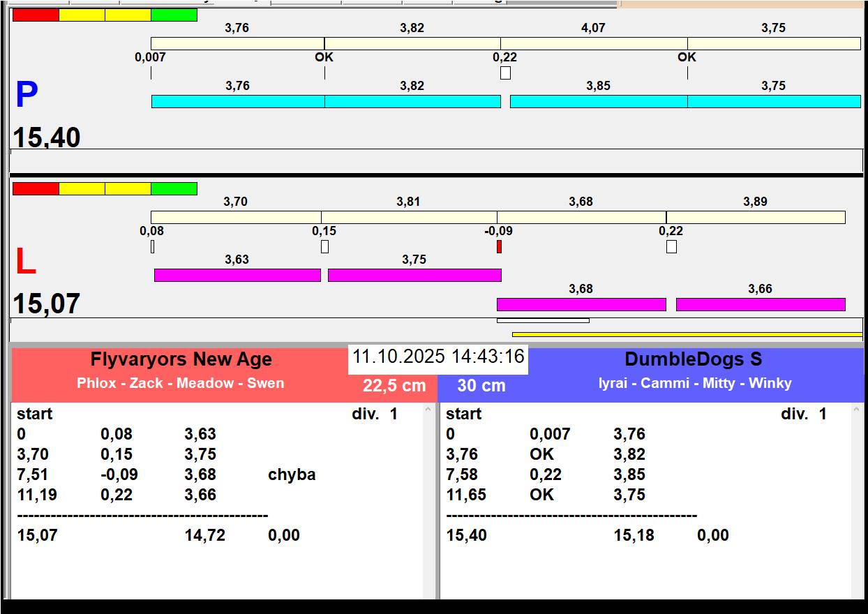The width and height of the screenshot is (868, 614).
Task: Click the green start light in lane L
Action: 174,189
